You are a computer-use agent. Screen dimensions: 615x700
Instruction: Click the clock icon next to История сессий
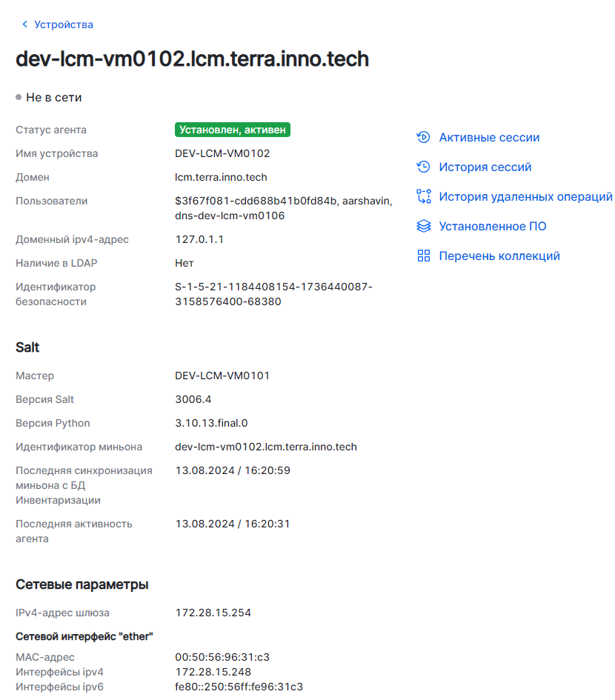pos(424,167)
